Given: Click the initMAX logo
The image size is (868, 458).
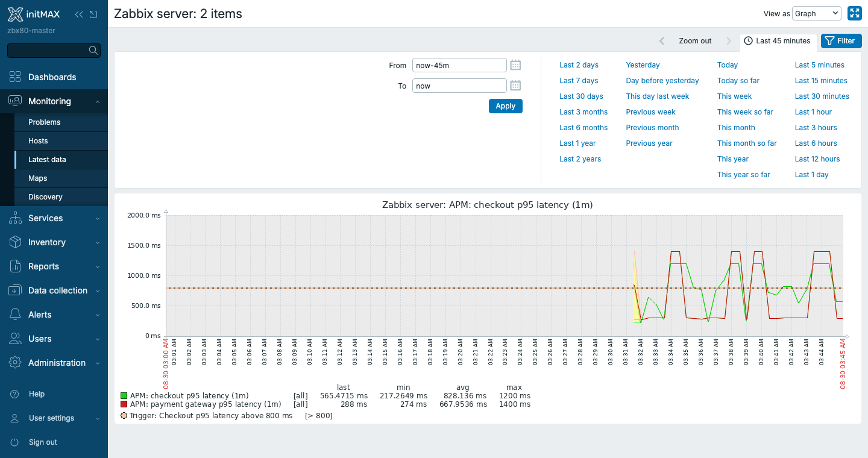Looking at the screenshot, I should (x=34, y=14).
